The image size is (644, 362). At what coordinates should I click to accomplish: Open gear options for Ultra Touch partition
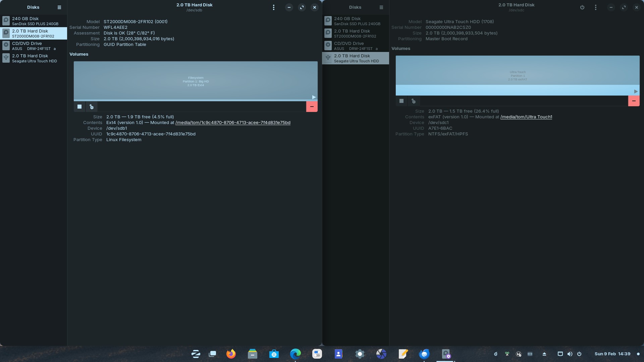(x=414, y=101)
